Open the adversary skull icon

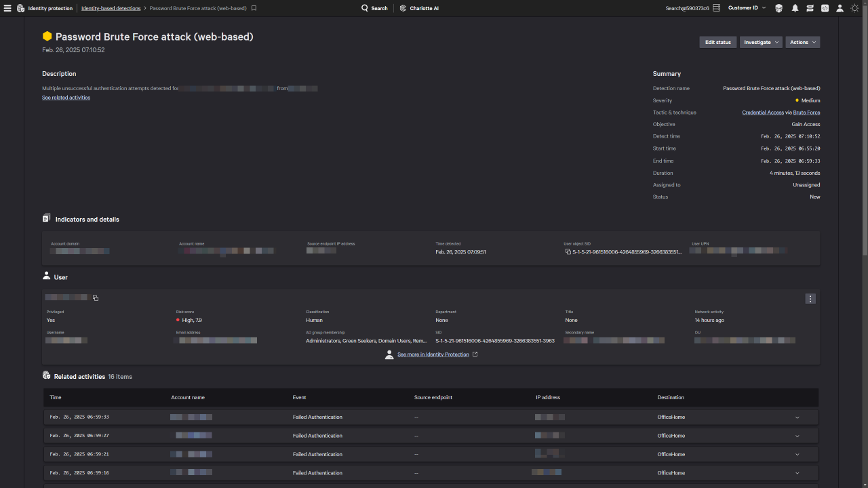point(778,8)
